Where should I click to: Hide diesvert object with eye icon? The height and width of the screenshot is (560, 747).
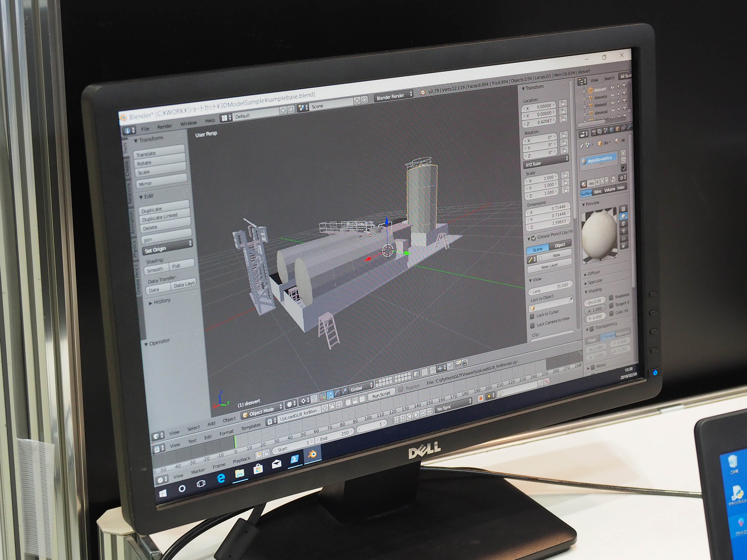(x=613, y=88)
